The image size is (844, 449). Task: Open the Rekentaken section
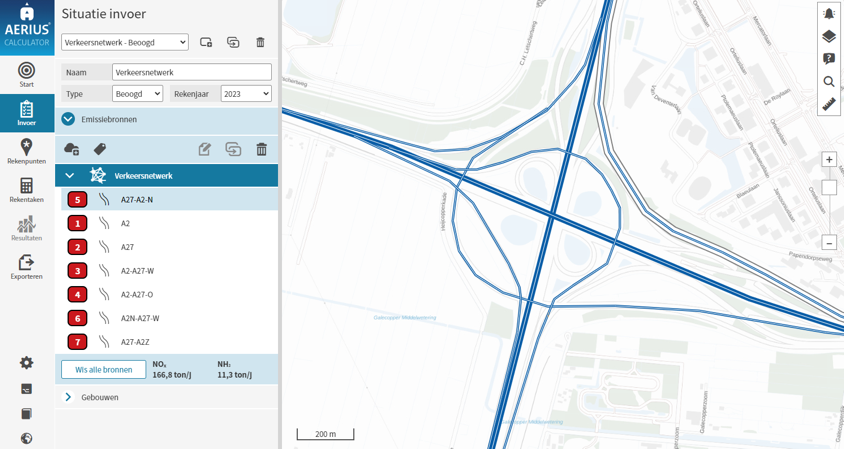point(26,190)
